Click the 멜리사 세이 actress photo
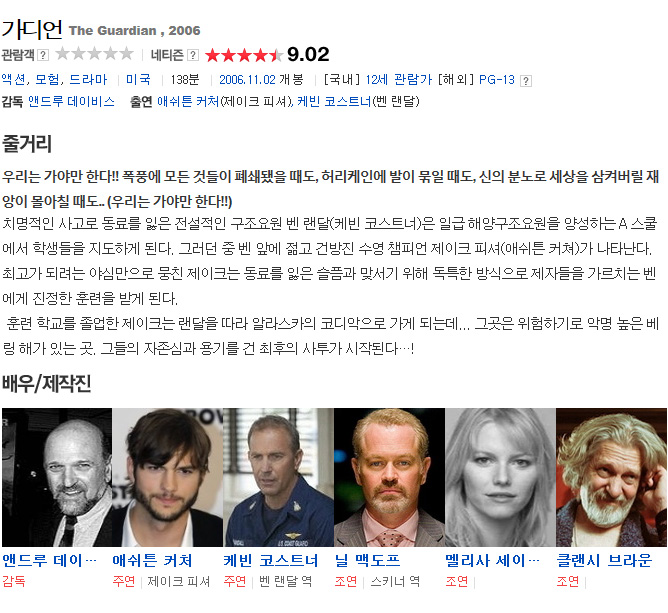The width and height of the screenshot is (668, 613). [x=500, y=477]
